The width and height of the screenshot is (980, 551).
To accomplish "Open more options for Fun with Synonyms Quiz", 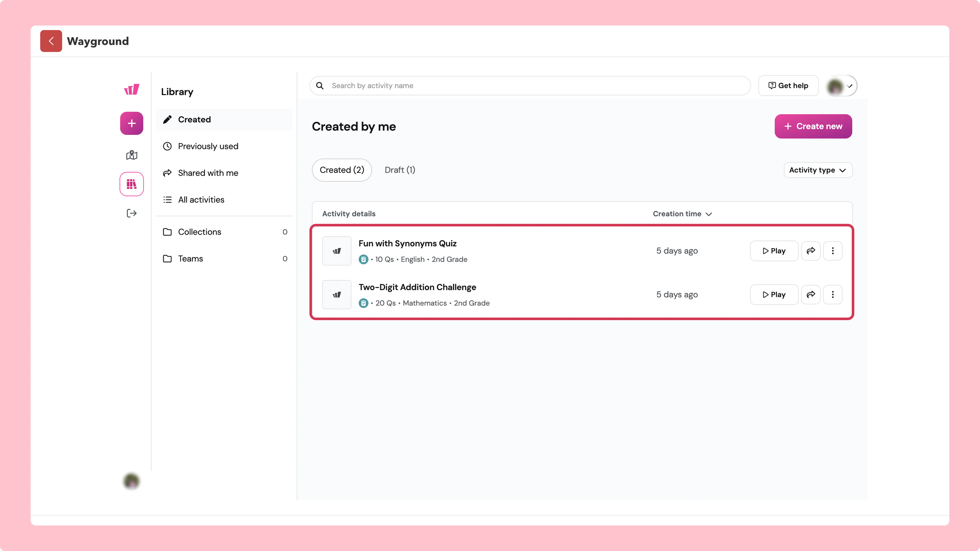I will click(833, 251).
